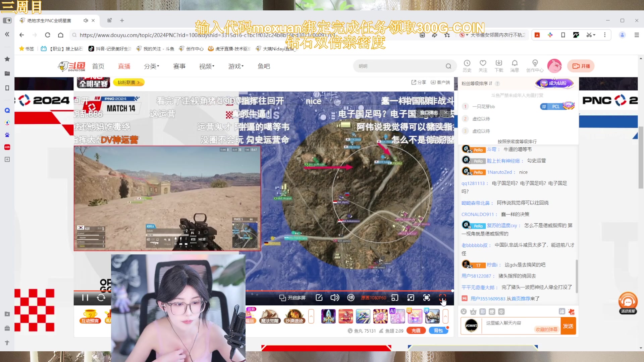Click the help question mark beside 粉丝等级排序
This screenshot has height=362, width=644.
point(497,83)
